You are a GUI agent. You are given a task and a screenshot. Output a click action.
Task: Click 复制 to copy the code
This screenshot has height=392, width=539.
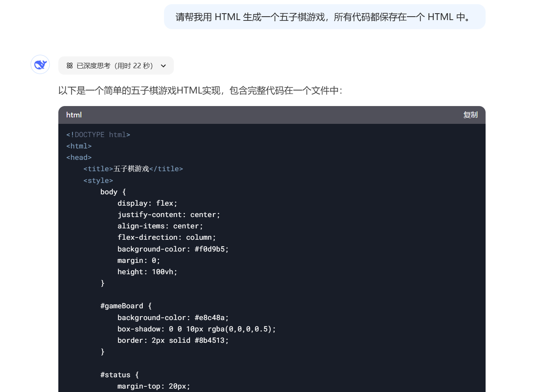pos(470,115)
